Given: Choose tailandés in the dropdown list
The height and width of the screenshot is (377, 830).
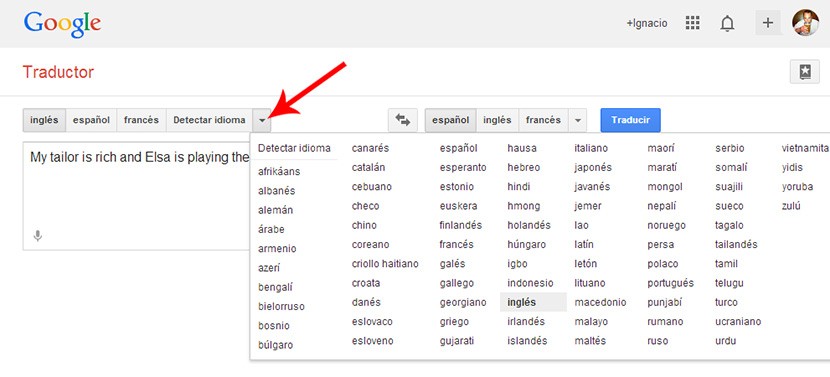Looking at the screenshot, I should 736,245.
